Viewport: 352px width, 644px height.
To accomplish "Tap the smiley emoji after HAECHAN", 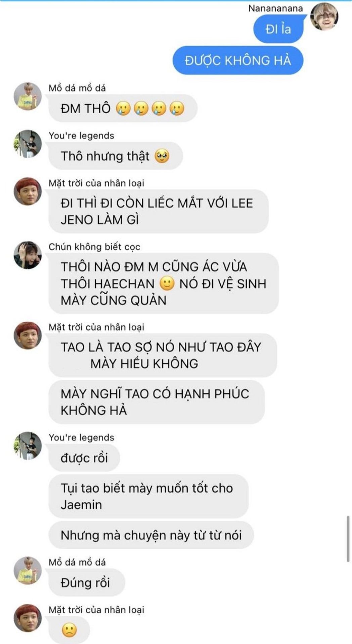I will point(167,284).
